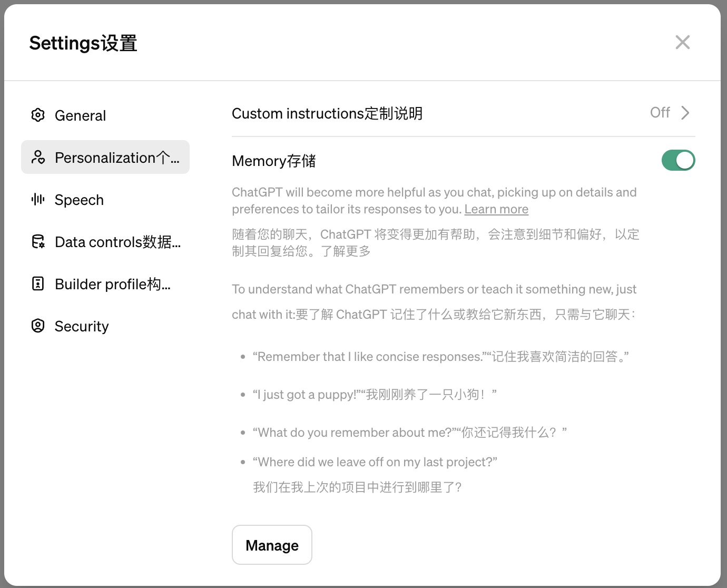Expand Custom instructions using the chevron arrow
This screenshot has height=588, width=727.
pos(685,113)
